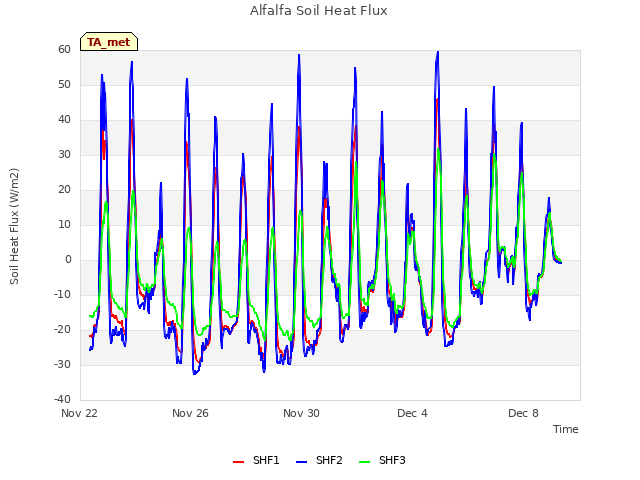The height and width of the screenshot is (480, 640).
Task: Click the blue SHF2 legend color marker
Action: point(301,462)
